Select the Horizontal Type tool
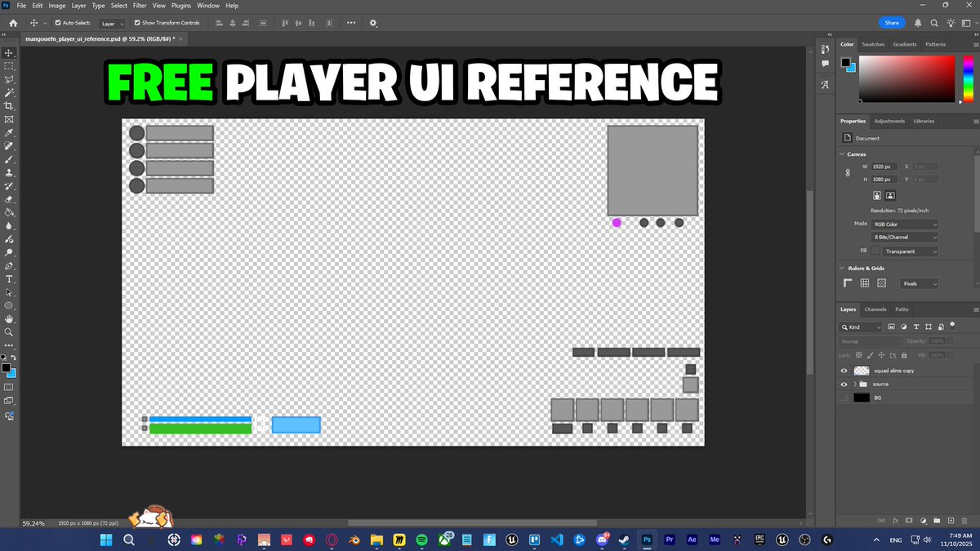 [9, 279]
